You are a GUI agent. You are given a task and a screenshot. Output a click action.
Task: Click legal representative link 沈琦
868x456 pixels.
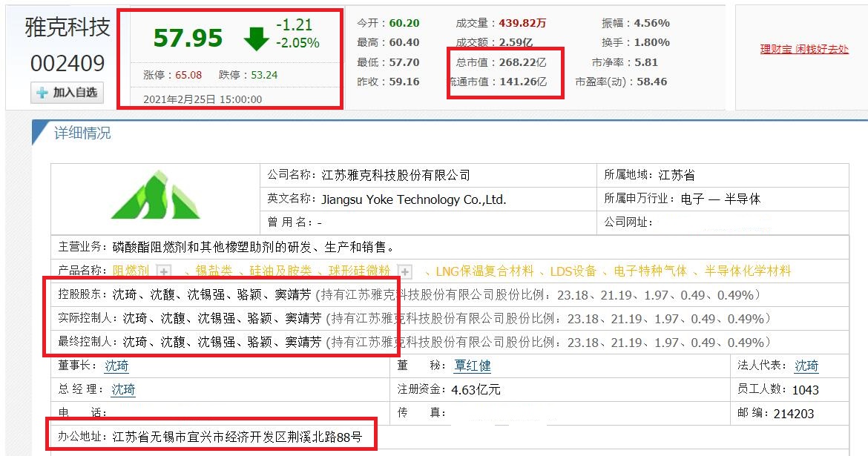[806, 365]
